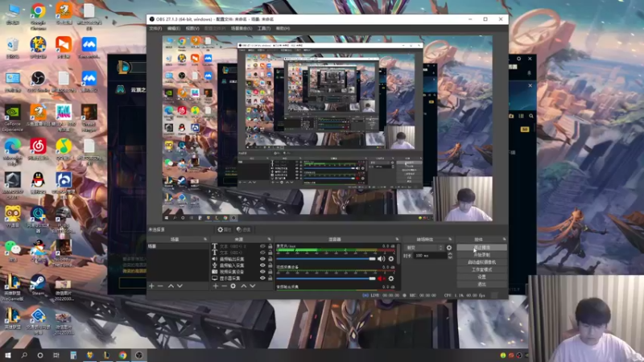This screenshot has width=644, height=362.
Task: Open Windows Start menu
Action: click(8, 355)
